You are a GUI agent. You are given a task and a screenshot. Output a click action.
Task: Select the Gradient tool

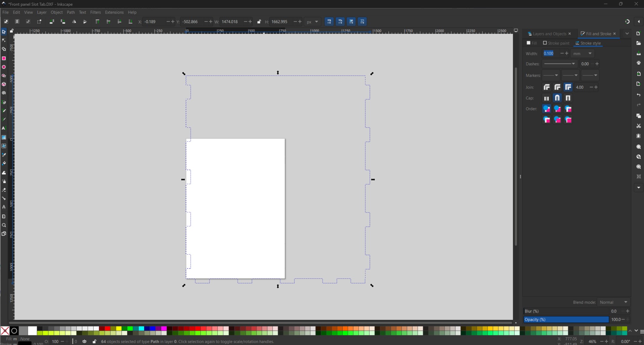[x=4, y=137]
